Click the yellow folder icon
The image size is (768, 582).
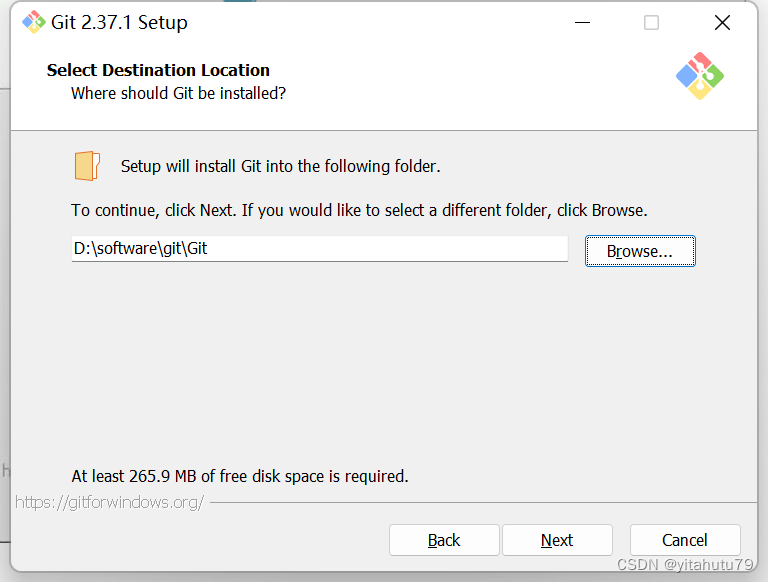coord(87,166)
